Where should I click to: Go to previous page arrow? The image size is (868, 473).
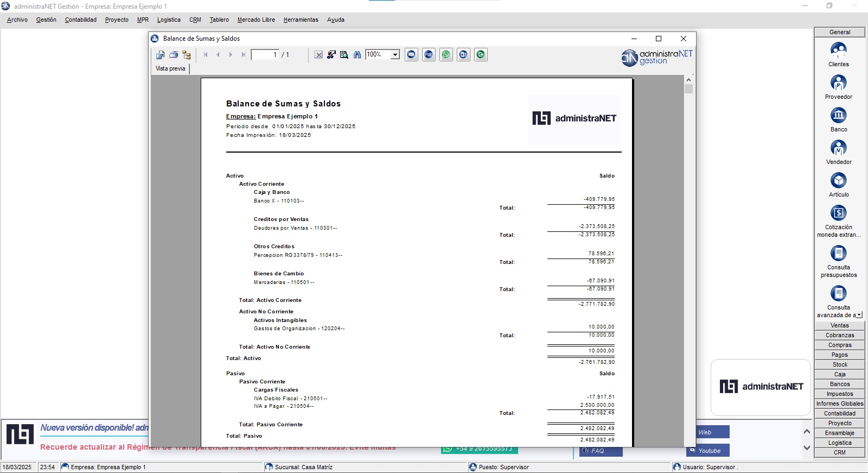(218, 55)
